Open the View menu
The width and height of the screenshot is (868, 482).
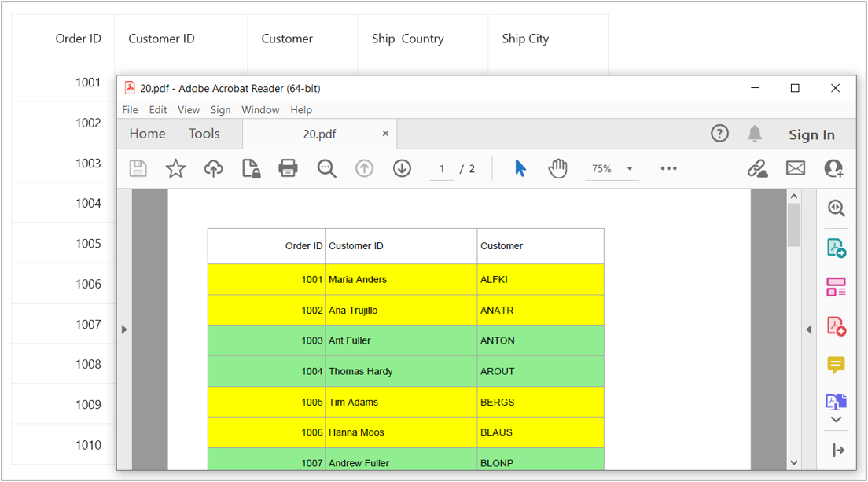[189, 110]
